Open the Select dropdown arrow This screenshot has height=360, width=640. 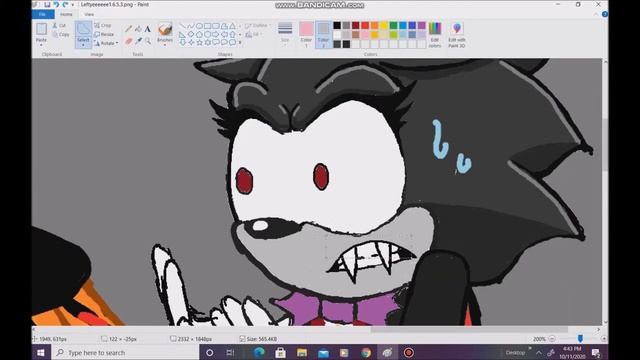point(83,44)
